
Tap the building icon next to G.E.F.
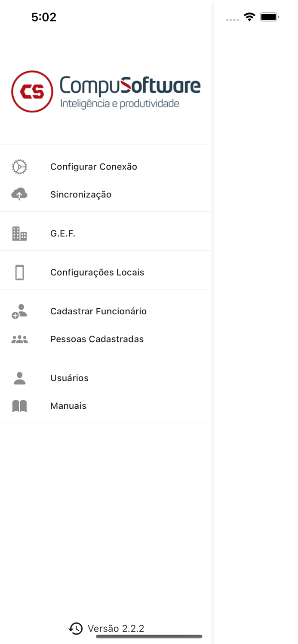click(19, 233)
